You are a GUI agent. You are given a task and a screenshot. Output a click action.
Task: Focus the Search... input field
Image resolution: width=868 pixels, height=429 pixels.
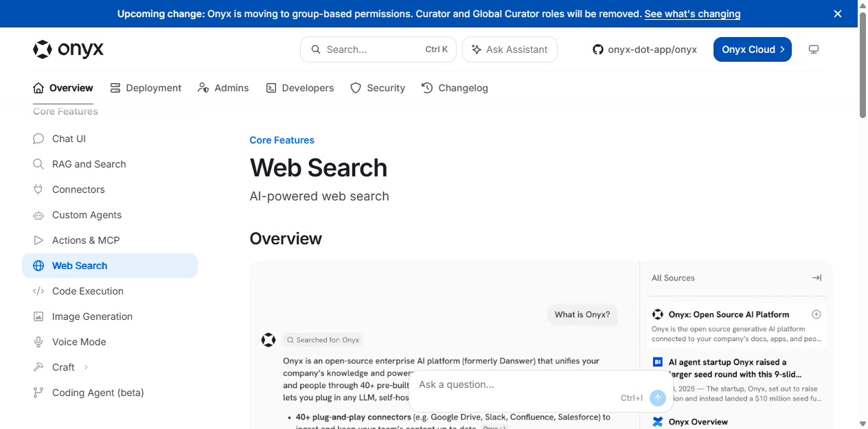(378, 49)
